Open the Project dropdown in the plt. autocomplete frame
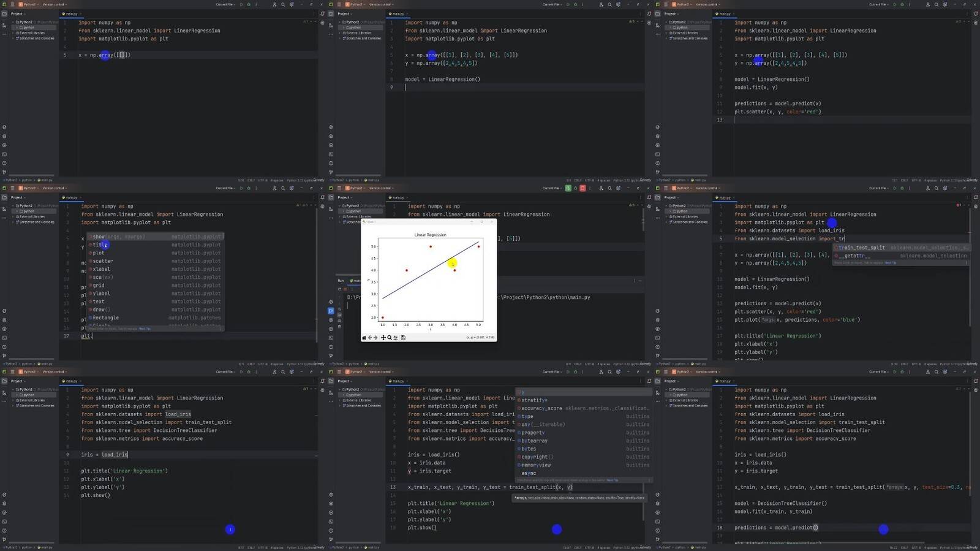Image resolution: width=980 pixels, height=551 pixels. [x=18, y=197]
